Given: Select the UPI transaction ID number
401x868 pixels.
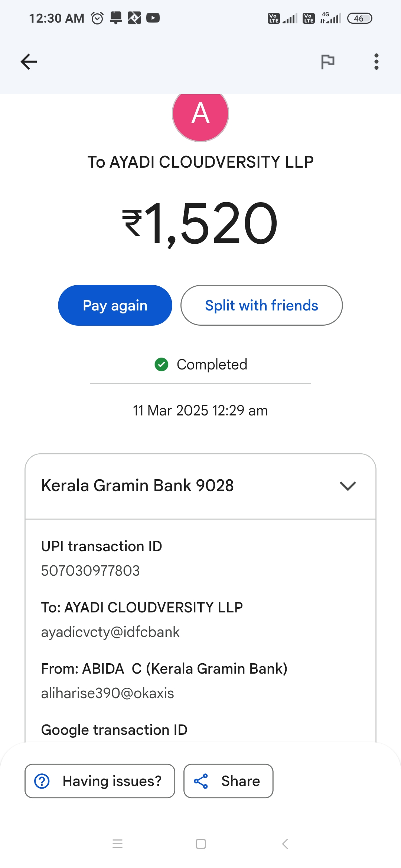Looking at the screenshot, I should [90, 571].
